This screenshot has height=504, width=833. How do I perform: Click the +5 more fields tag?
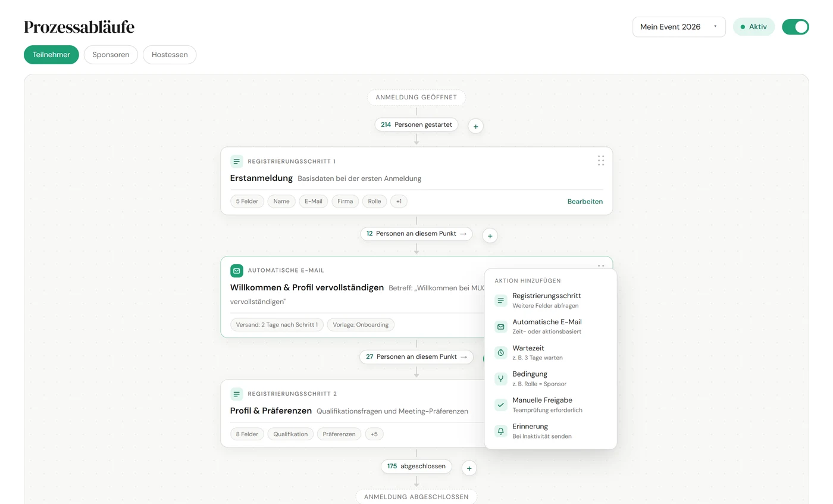[374, 434]
